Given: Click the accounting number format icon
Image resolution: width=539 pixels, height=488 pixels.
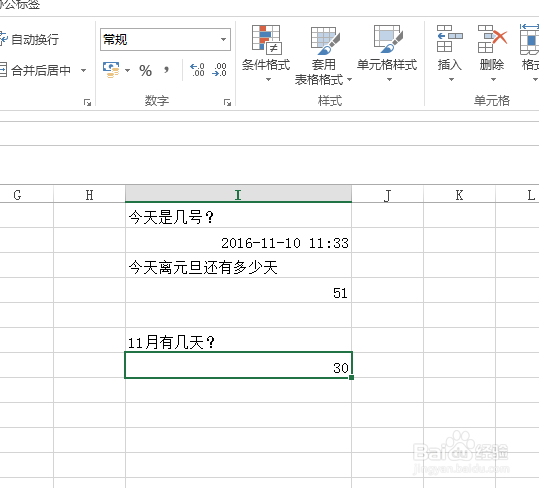Looking at the screenshot, I should 111,70.
